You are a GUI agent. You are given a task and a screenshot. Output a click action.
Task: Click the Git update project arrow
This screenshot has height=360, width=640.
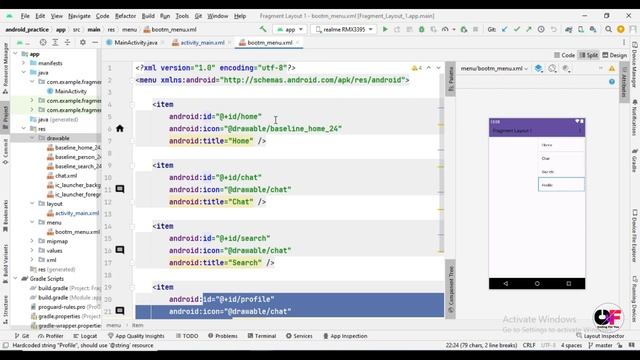coord(505,29)
